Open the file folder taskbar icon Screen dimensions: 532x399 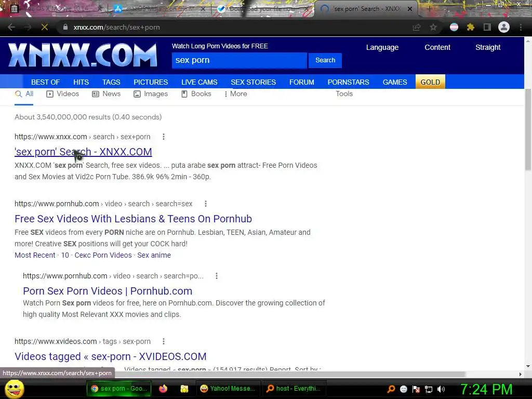[184, 389]
